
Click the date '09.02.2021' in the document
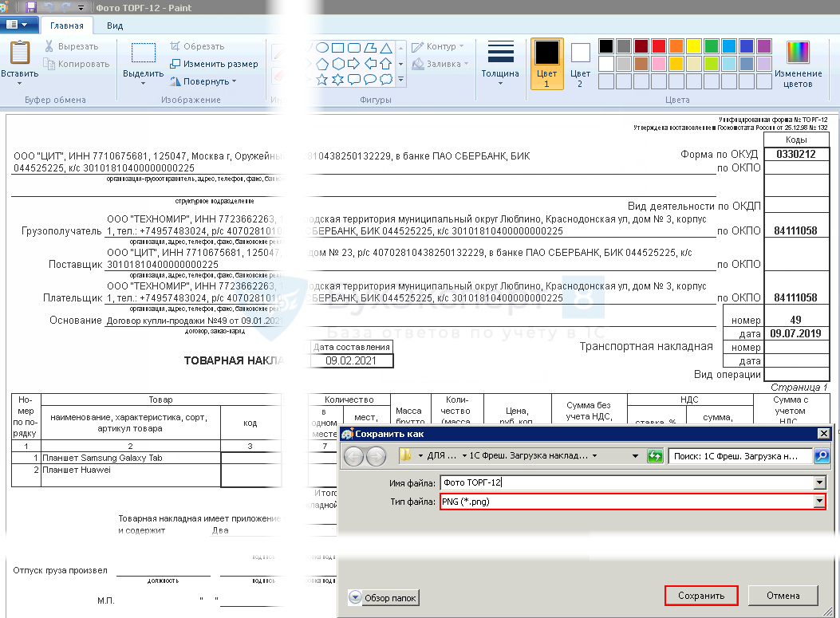(x=351, y=360)
